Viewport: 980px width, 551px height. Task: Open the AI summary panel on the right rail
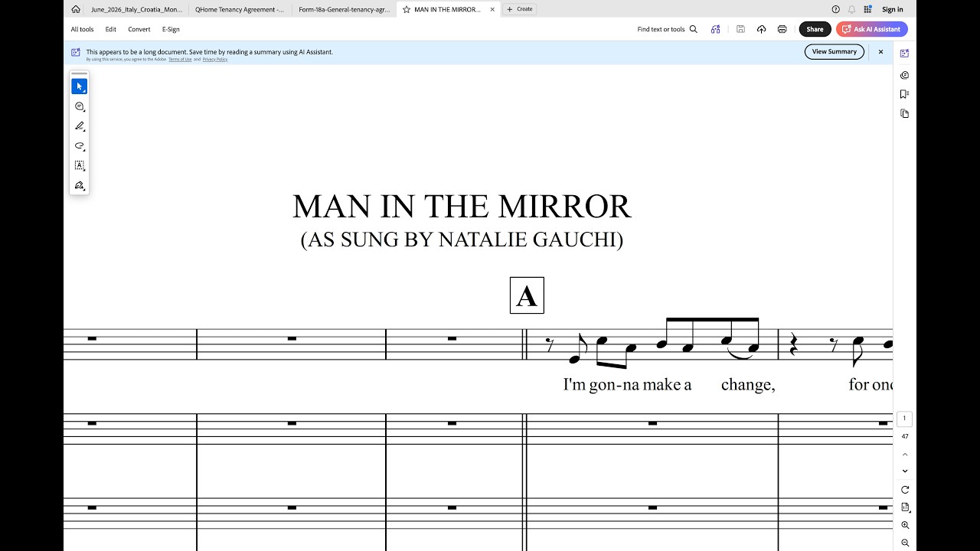point(904,54)
